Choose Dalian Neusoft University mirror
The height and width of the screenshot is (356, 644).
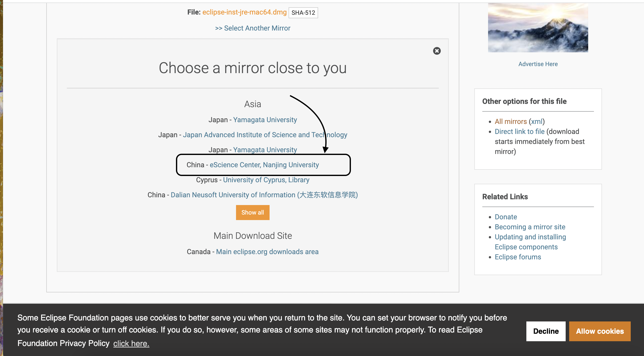pyautogui.click(x=264, y=195)
